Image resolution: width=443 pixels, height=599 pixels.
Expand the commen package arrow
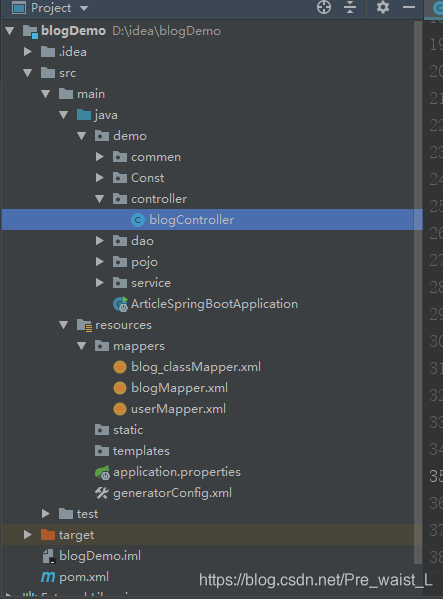pos(100,157)
